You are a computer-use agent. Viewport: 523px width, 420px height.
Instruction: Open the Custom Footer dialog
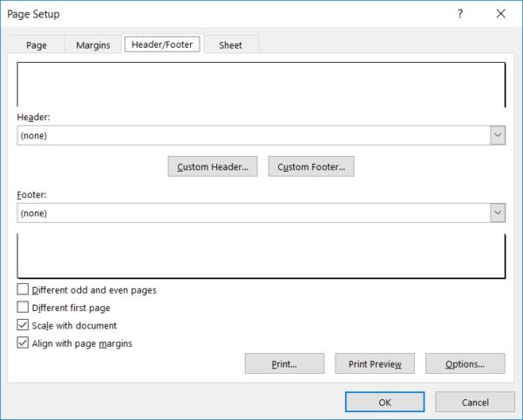[311, 166]
